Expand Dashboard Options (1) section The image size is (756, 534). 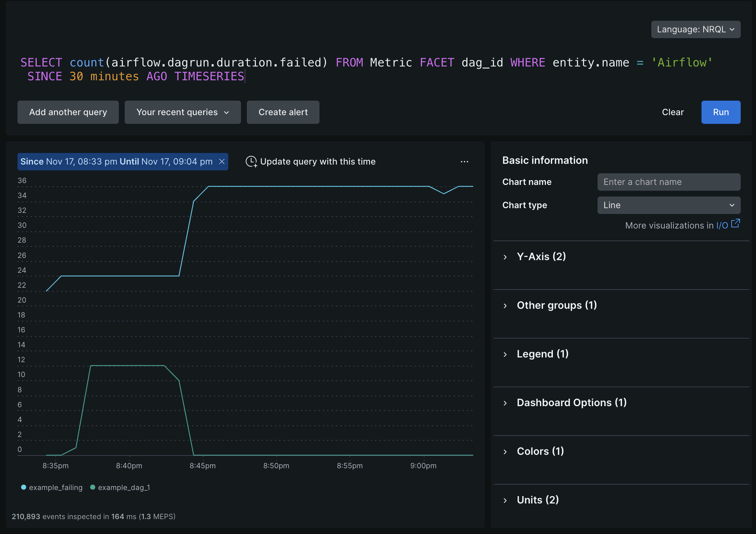(x=571, y=403)
